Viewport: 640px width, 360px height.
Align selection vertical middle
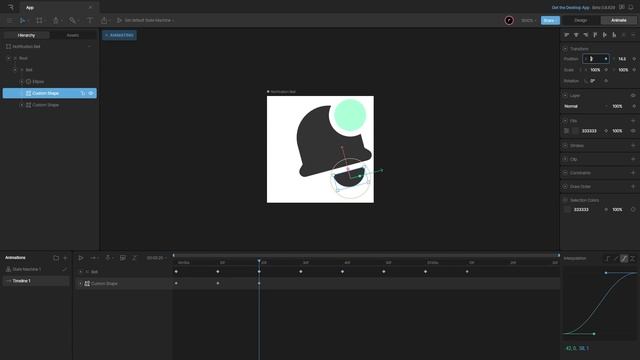[x=604, y=35]
